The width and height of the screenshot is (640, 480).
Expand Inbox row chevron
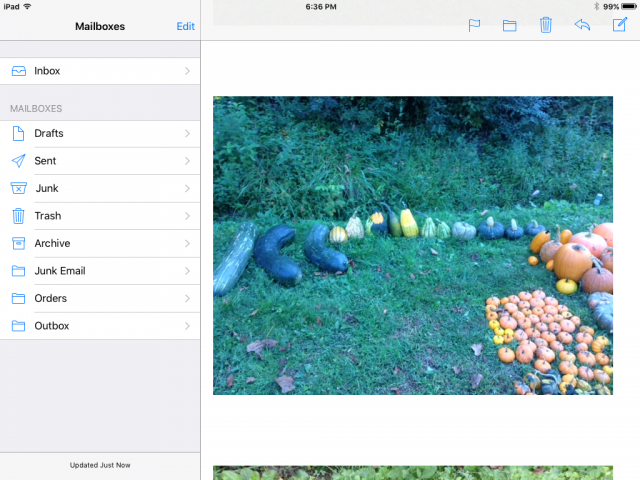(187, 71)
